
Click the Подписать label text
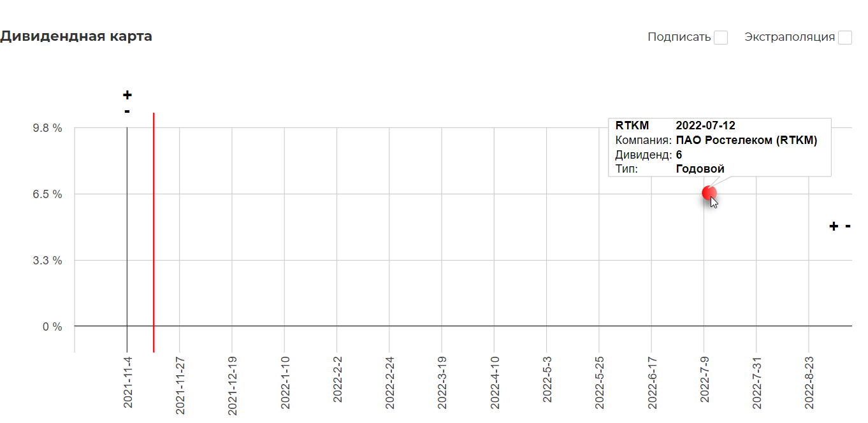[679, 37]
